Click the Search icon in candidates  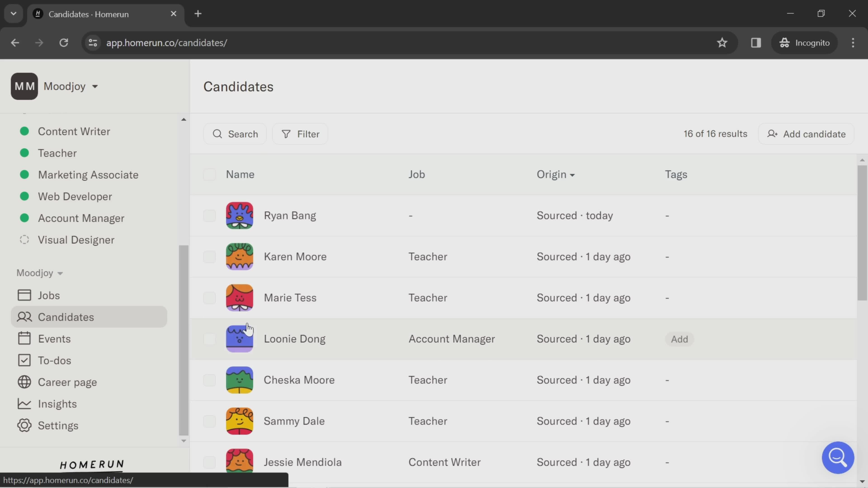[218, 134]
